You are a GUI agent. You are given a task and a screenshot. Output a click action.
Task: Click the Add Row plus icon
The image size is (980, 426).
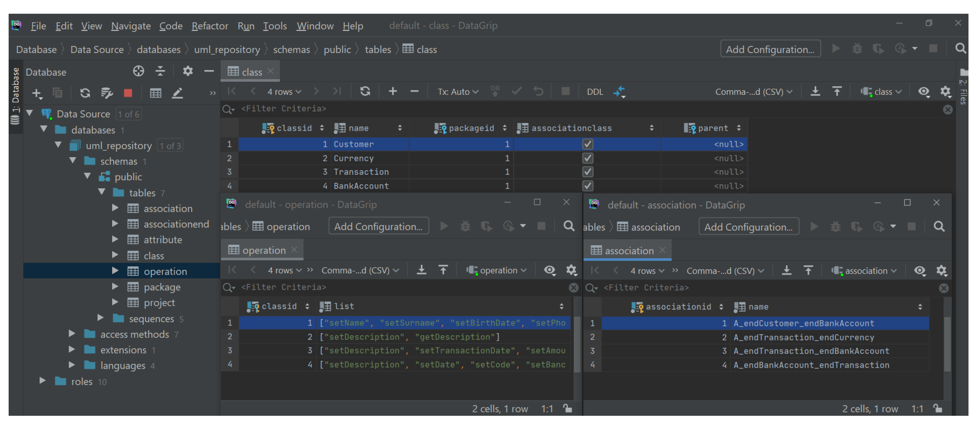tap(393, 91)
